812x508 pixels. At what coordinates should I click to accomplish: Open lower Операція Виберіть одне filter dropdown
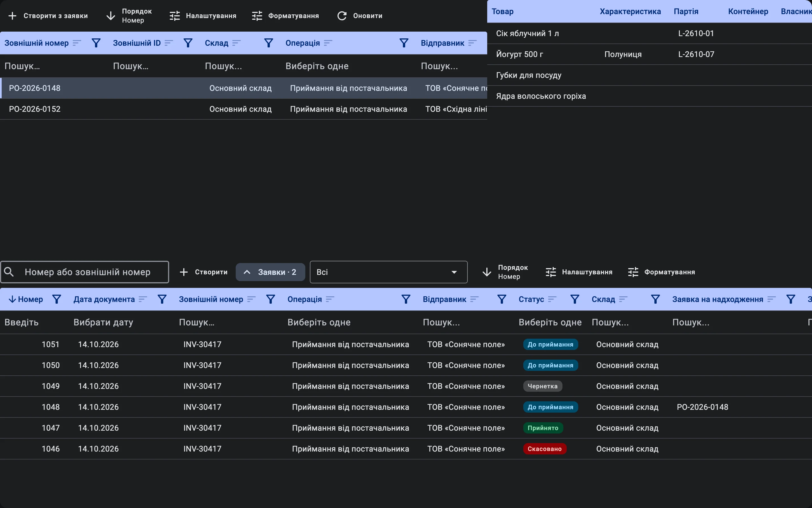click(351, 322)
